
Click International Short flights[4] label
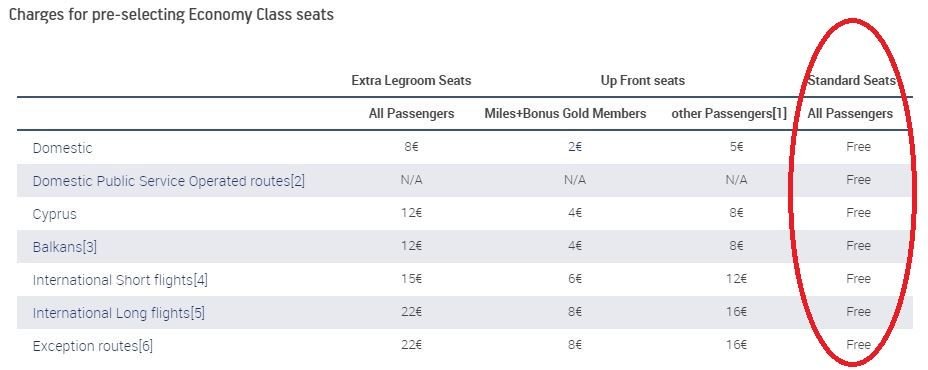[120, 280]
